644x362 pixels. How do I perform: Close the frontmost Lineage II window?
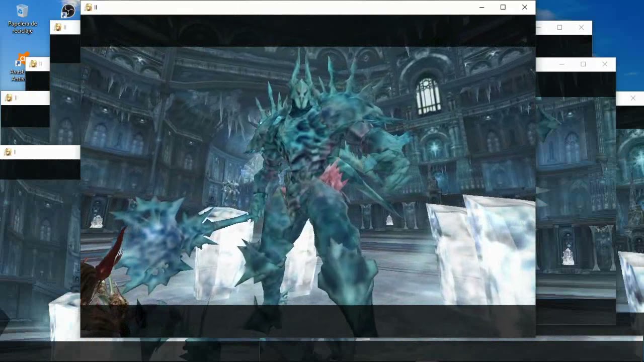[525, 7]
